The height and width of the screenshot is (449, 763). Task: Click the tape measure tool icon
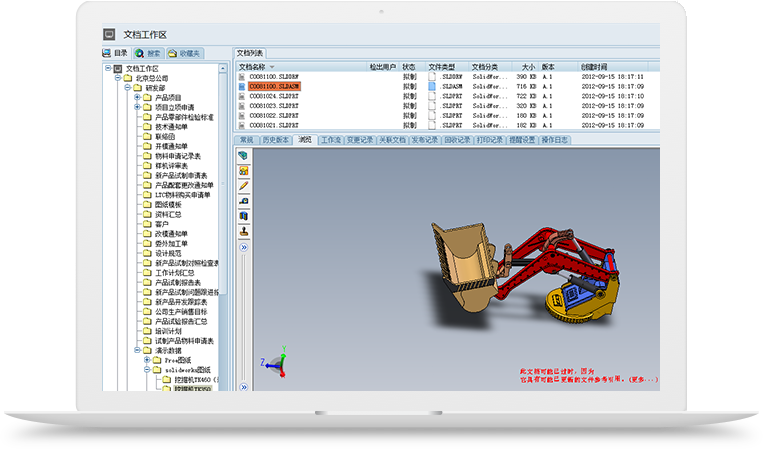tap(243, 201)
